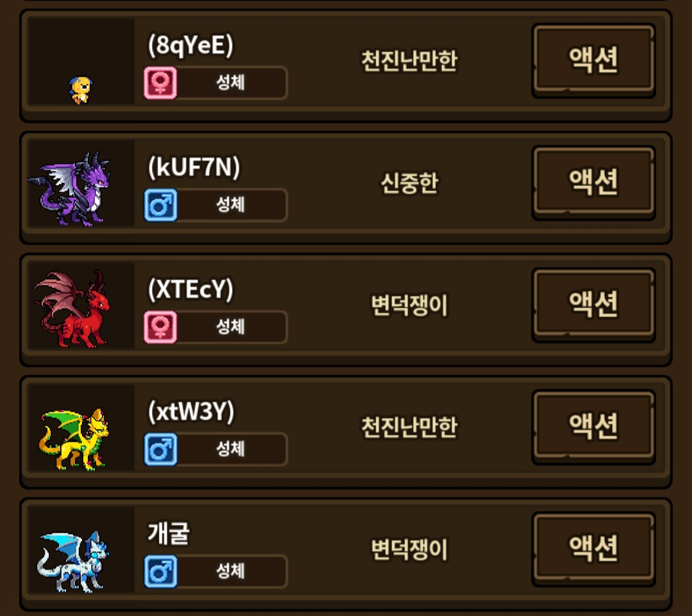
Task: Click 신중한 personality label
Action: click(409, 183)
